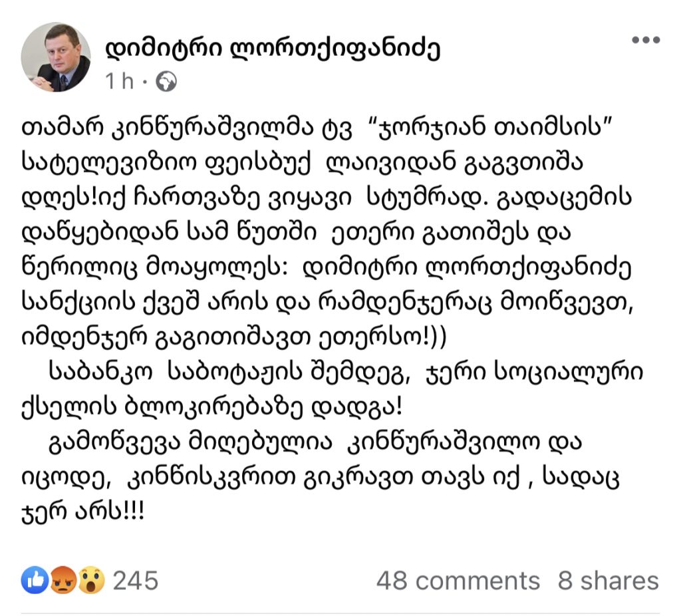Click the line starting with იმდენჯერ გაგითიშავთ
This screenshot has width=681, height=616.
pyautogui.click(x=233, y=337)
